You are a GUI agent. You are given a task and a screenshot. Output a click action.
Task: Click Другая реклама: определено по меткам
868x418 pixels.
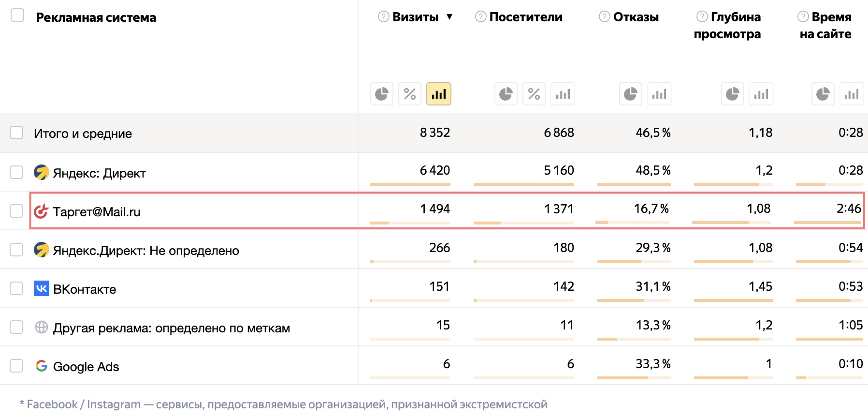coord(172,328)
